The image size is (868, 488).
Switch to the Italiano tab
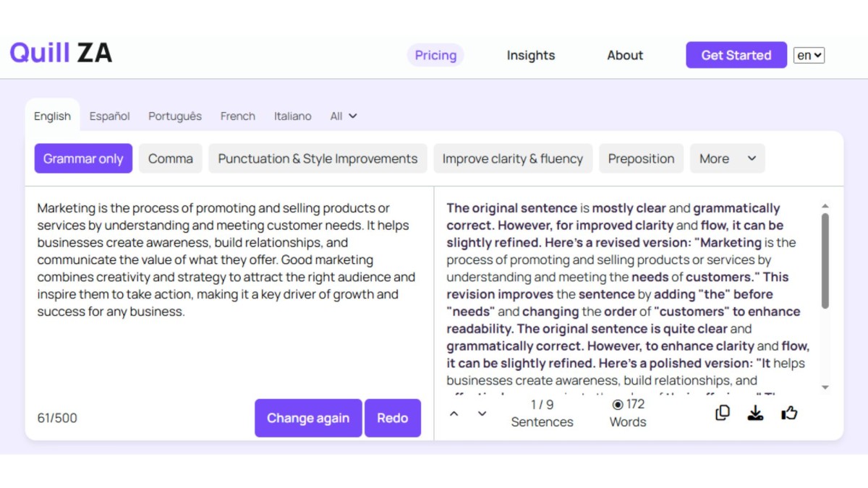[293, 116]
